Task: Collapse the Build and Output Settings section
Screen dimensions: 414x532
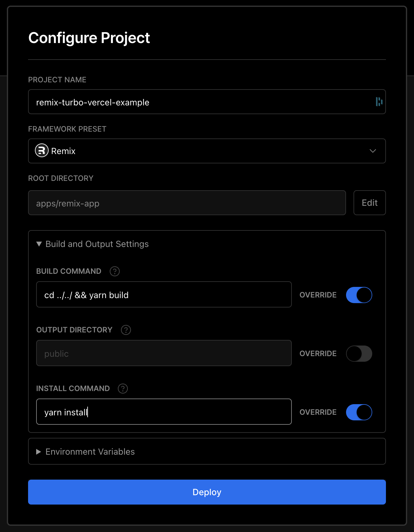Action: [x=93, y=244]
